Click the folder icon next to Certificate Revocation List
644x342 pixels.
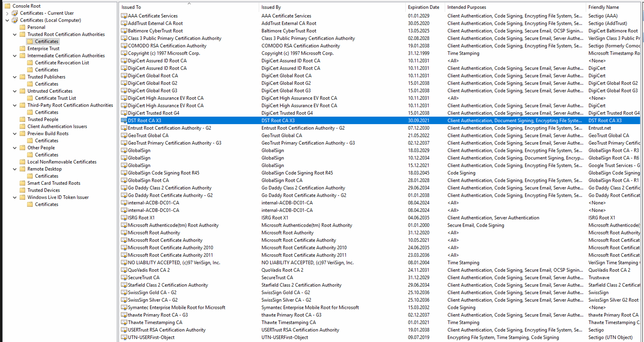tap(30, 63)
